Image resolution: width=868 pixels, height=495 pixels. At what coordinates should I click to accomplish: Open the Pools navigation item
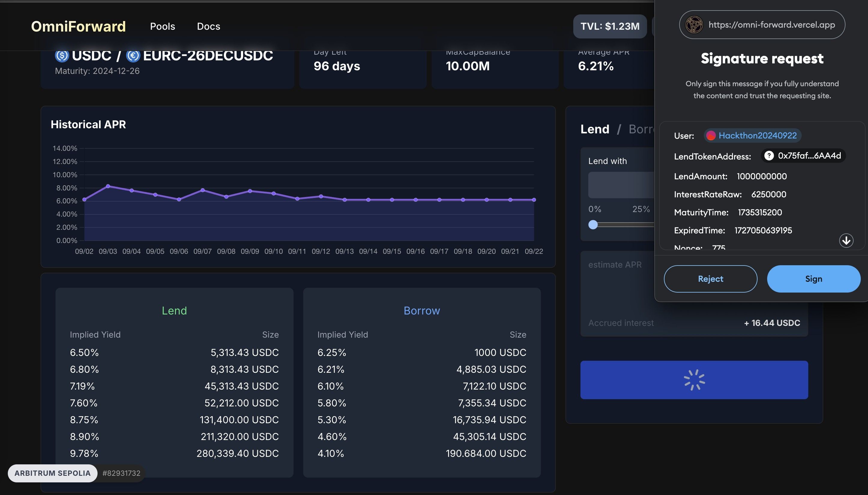[x=162, y=26]
